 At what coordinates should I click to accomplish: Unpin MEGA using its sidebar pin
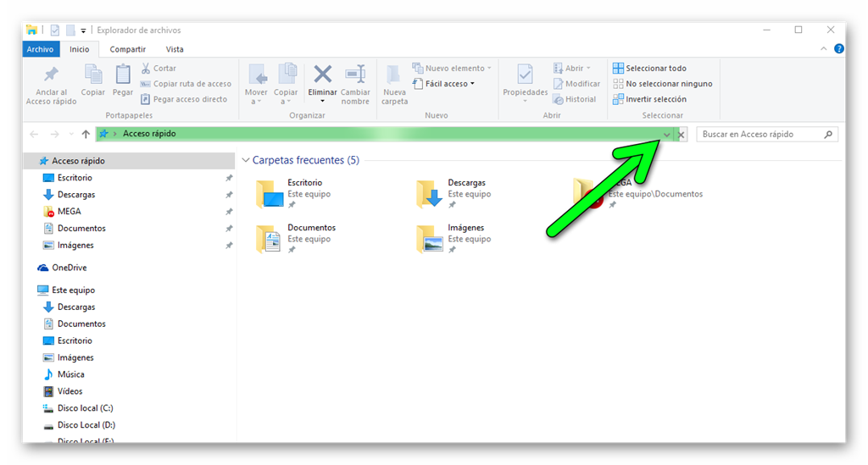(229, 211)
